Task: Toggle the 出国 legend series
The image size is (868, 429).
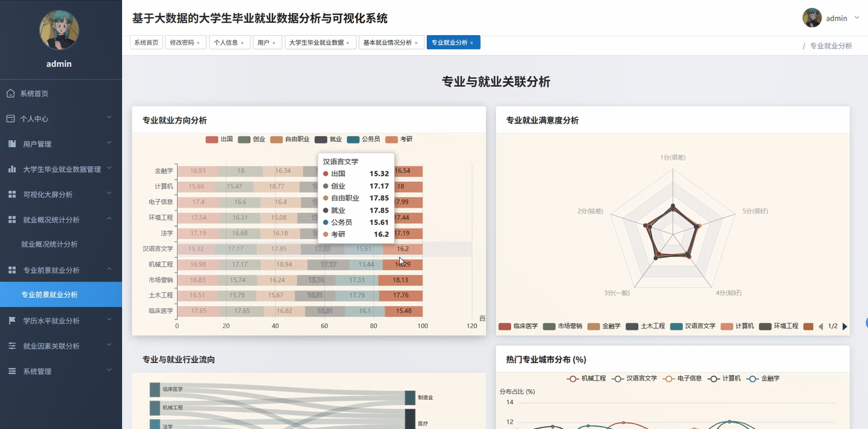Action: (x=220, y=139)
